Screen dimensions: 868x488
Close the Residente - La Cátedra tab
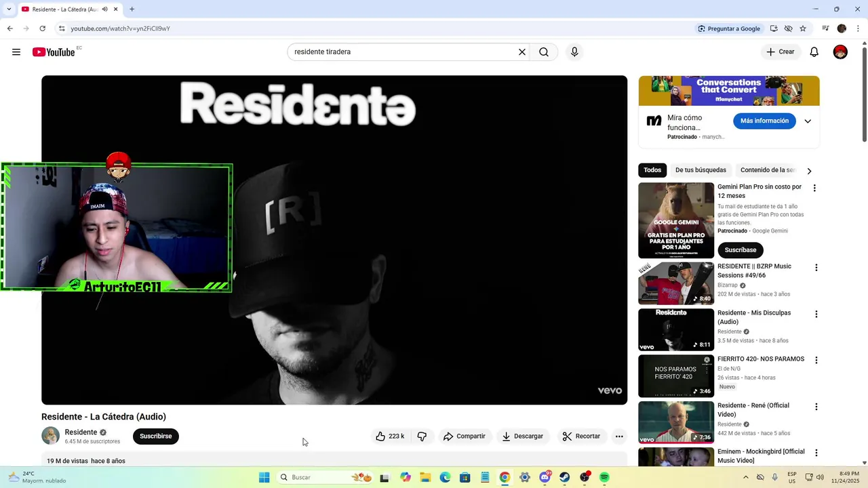116,9
